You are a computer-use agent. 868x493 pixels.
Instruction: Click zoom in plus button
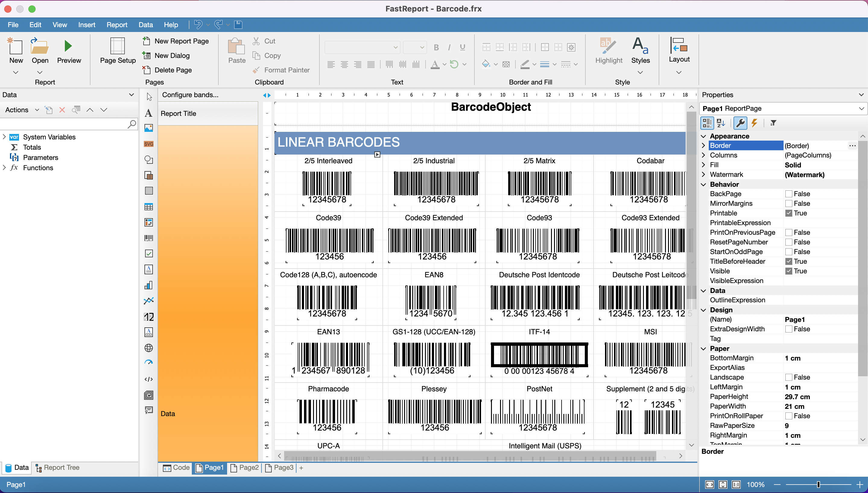860,485
